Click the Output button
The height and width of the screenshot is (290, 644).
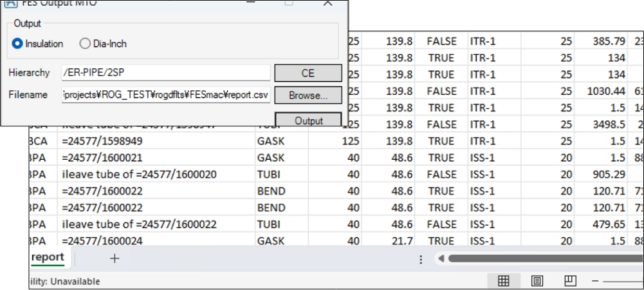pos(308,121)
